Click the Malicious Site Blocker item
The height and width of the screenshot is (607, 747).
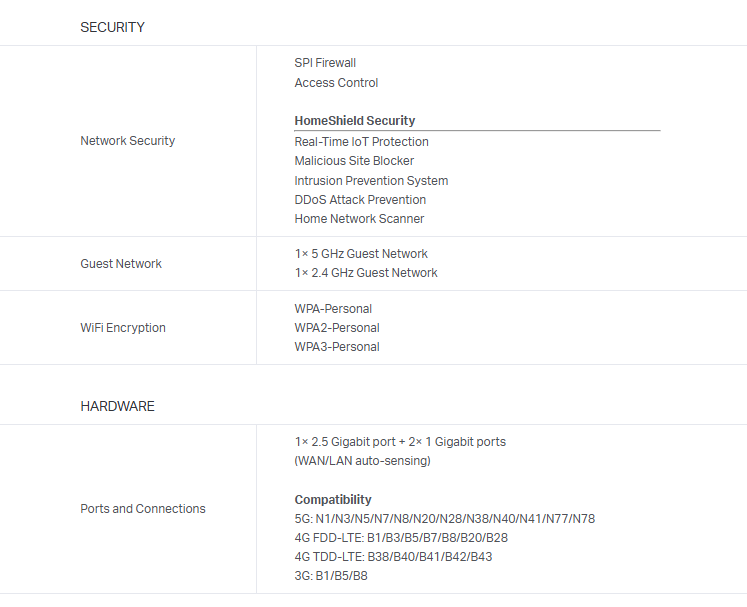pyautogui.click(x=354, y=161)
